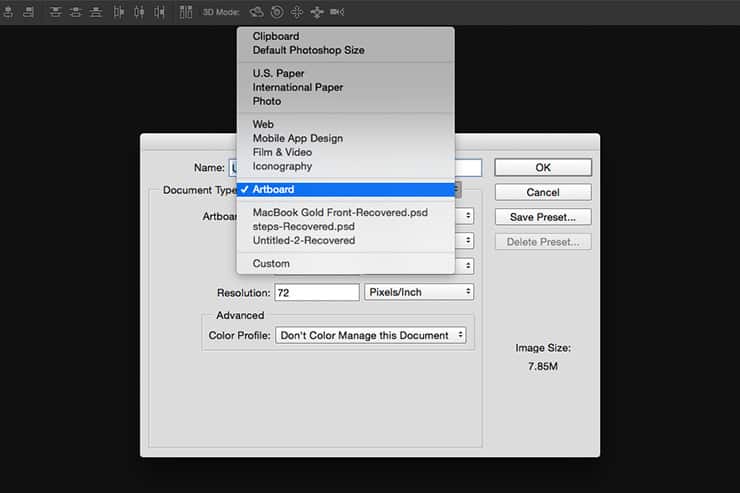Viewport: 740px width, 493px height.
Task: Open the Color Profile dropdown
Action: (370, 335)
